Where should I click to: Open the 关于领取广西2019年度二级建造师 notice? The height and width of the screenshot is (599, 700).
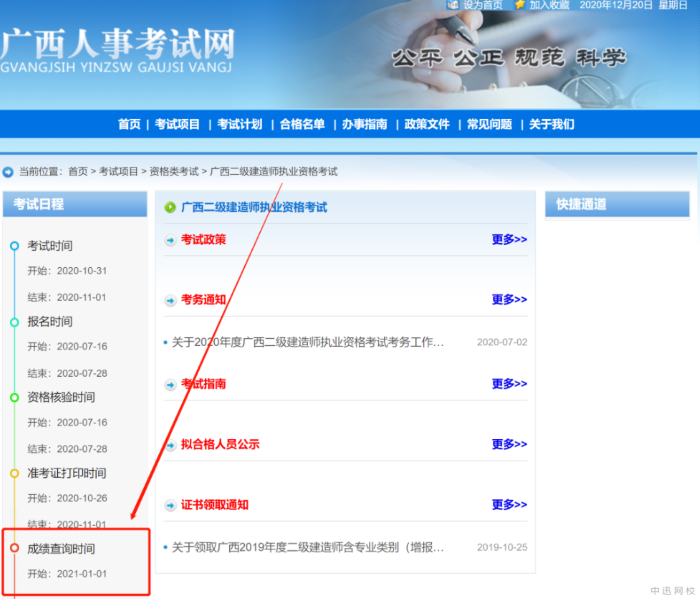(307, 547)
